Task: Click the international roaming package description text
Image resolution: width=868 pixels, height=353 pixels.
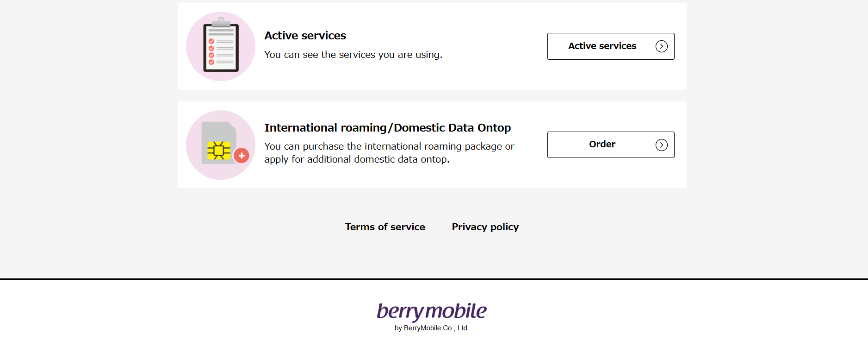Action: pos(389,153)
